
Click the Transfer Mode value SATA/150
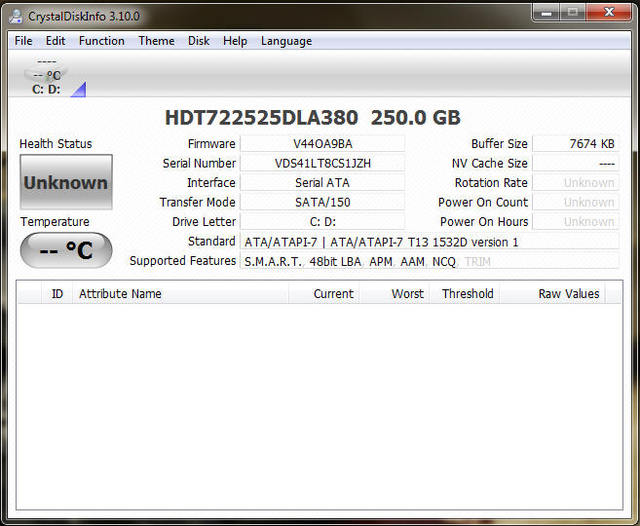[322, 202]
